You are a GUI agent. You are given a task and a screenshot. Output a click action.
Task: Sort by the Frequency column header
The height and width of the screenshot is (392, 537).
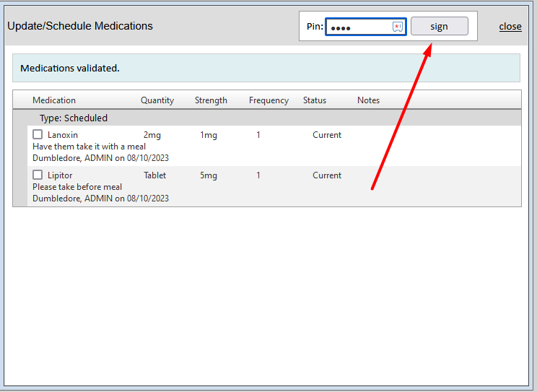pos(268,100)
